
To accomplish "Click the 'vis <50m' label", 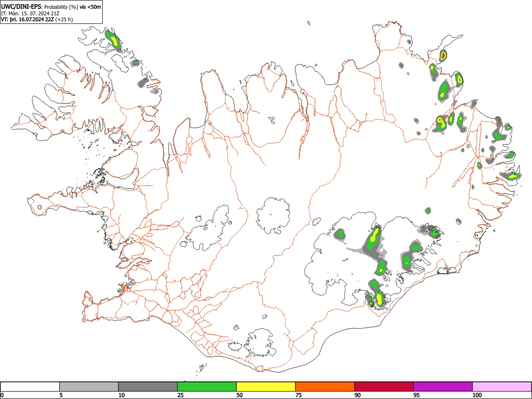I will point(90,7).
